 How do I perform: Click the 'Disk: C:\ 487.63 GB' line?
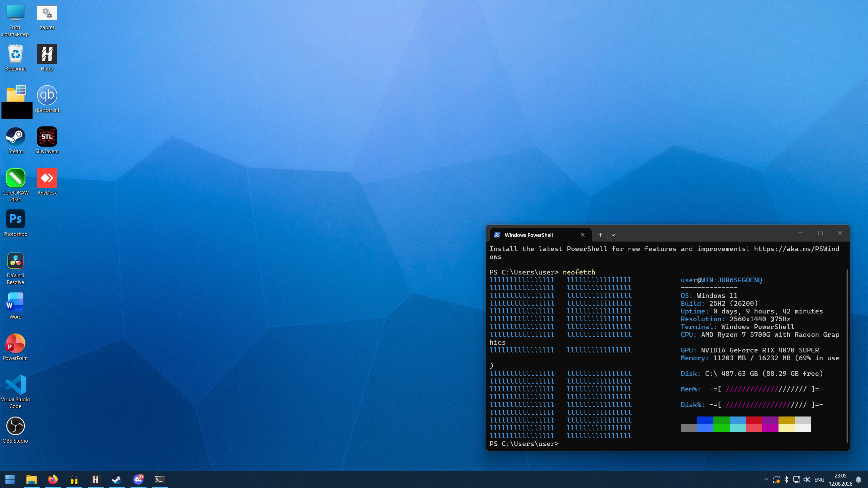(x=752, y=374)
